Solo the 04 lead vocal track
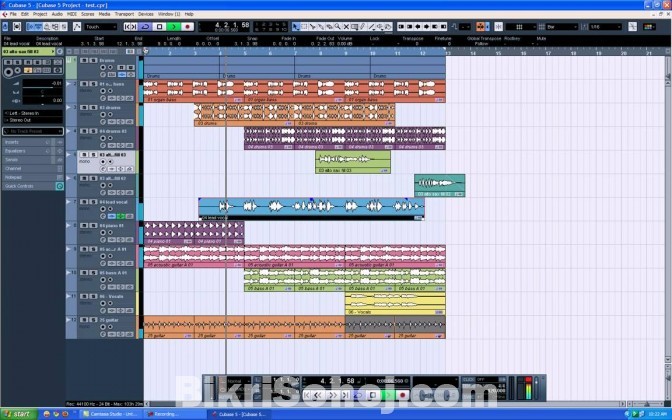Viewport: 672px width, 420px height. click(x=93, y=202)
